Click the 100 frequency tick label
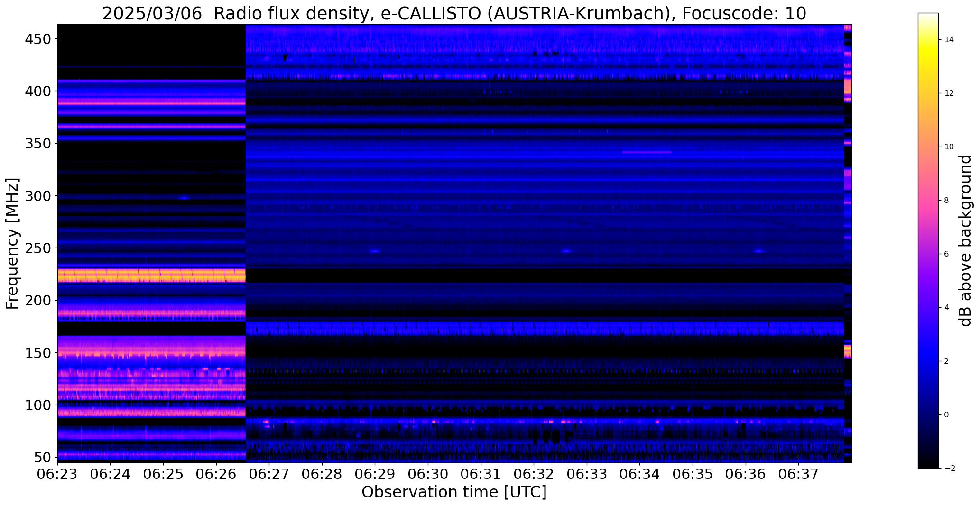980x506 pixels. [38, 405]
